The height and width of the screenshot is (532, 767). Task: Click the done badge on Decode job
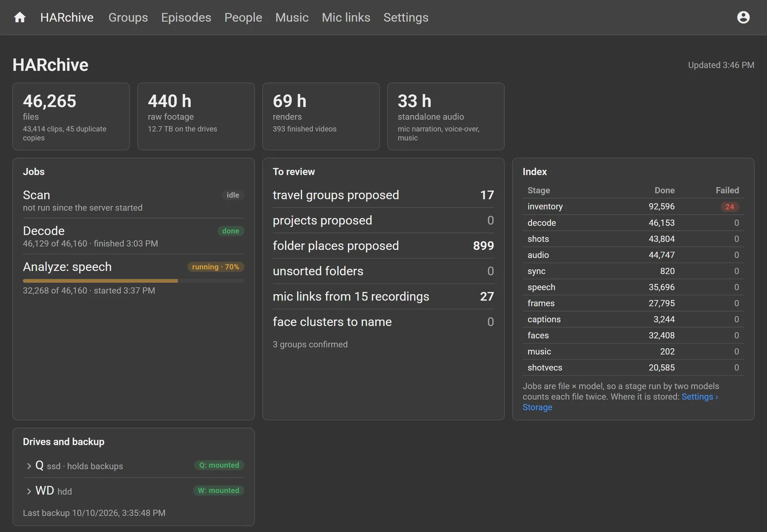tap(231, 231)
